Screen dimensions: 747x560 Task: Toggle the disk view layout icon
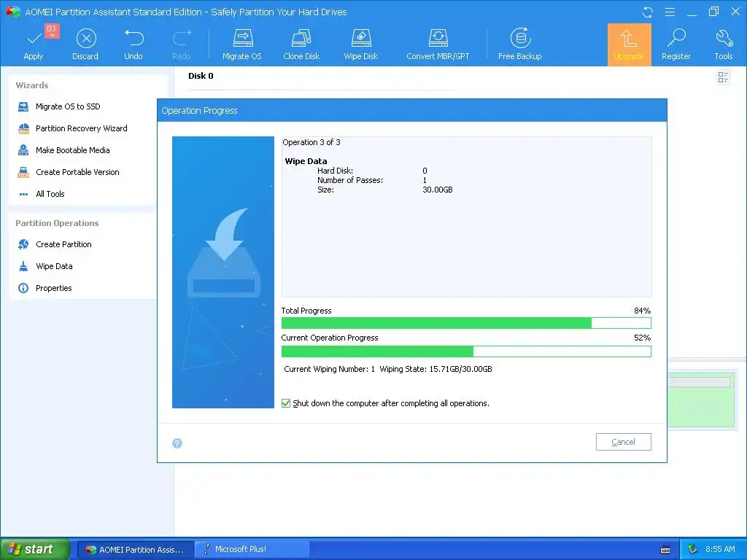tap(723, 77)
